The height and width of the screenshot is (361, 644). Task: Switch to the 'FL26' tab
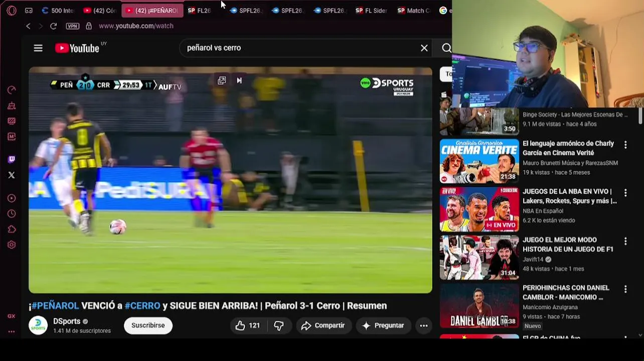pyautogui.click(x=199, y=11)
